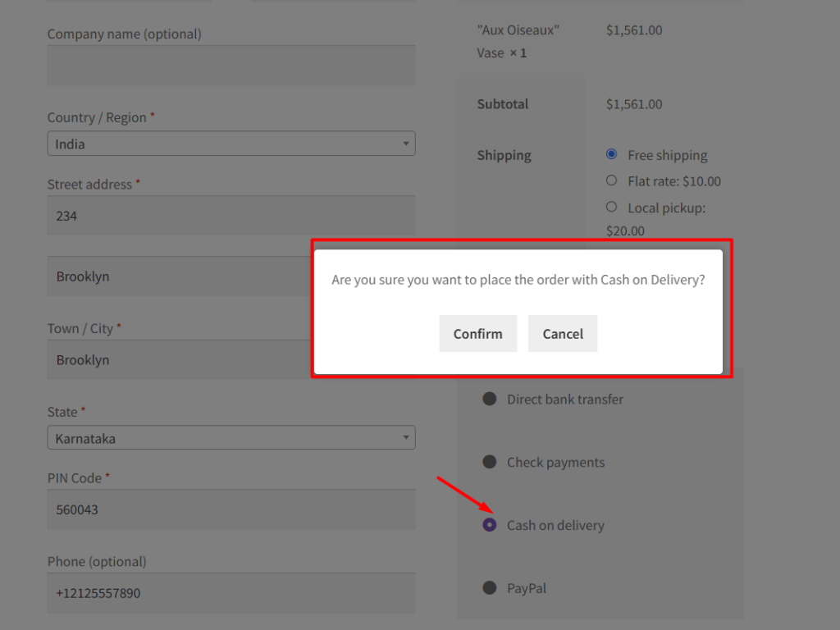Cancel the order confirmation dialog
Viewport: 840px width, 630px height.
coord(563,333)
